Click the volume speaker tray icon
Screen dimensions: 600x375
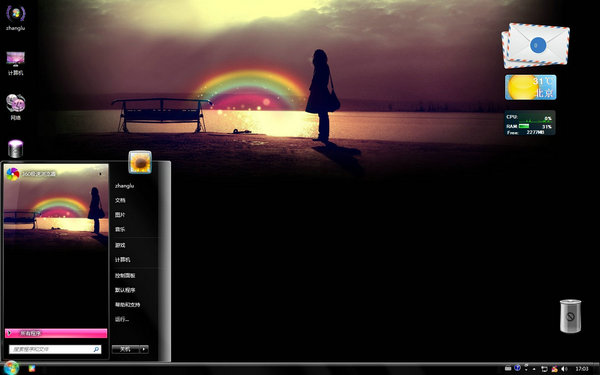[x=564, y=369]
